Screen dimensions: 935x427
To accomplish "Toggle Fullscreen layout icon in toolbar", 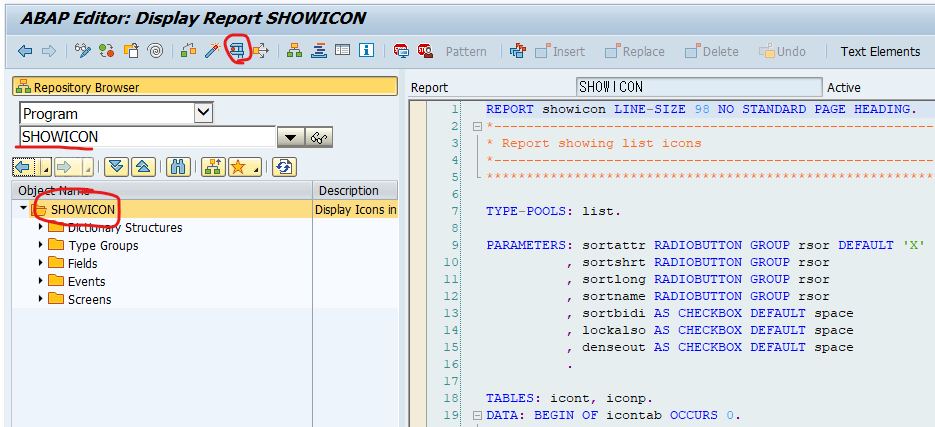I will pyautogui.click(x=342, y=51).
